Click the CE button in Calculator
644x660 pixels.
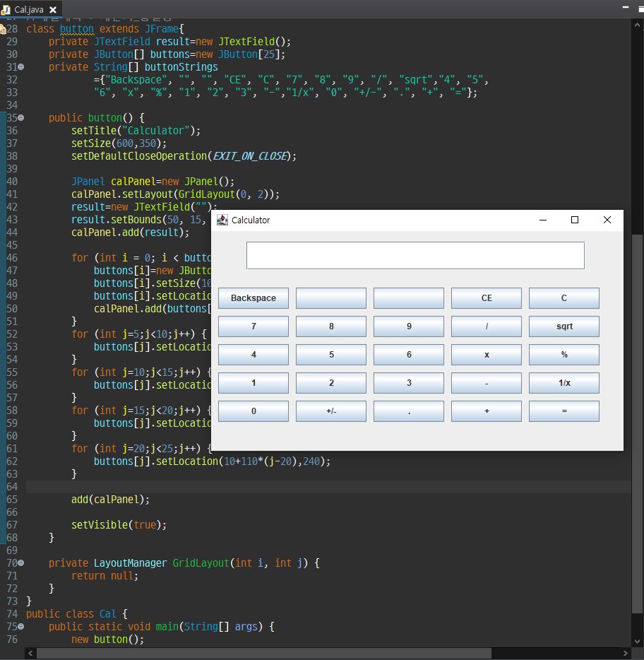[x=487, y=298]
